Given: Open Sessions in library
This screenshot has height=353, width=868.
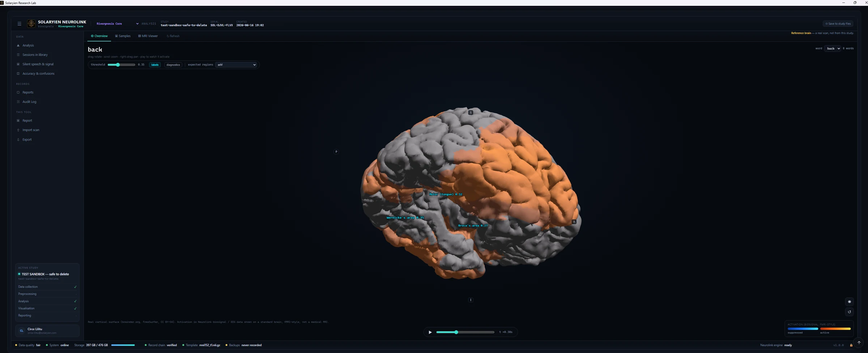Looking at the screenshot, I should pyautogui.click(x=35, y=55).
